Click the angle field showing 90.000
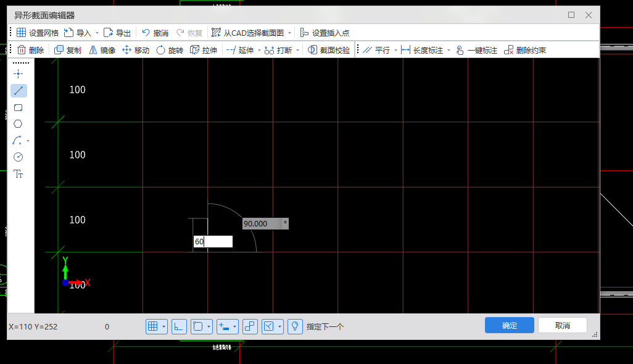The height and width of the screenshot is (364, 633). (265, 223)
